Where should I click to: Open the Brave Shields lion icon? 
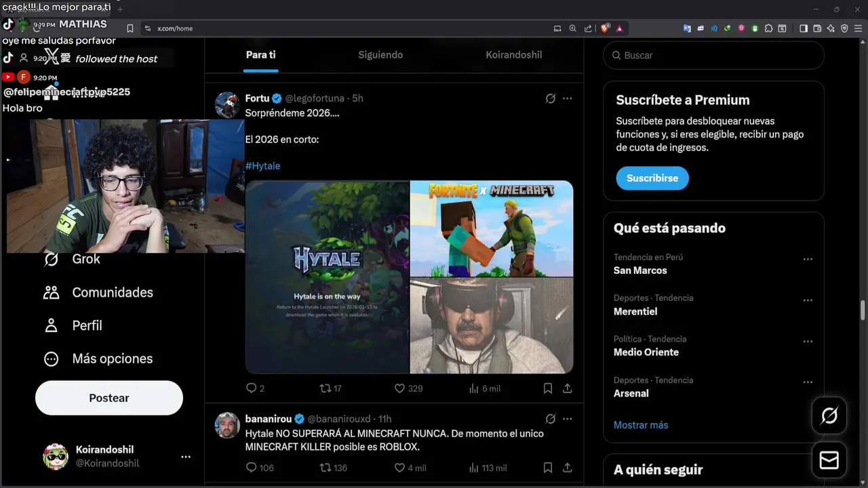tap(605, 28)
